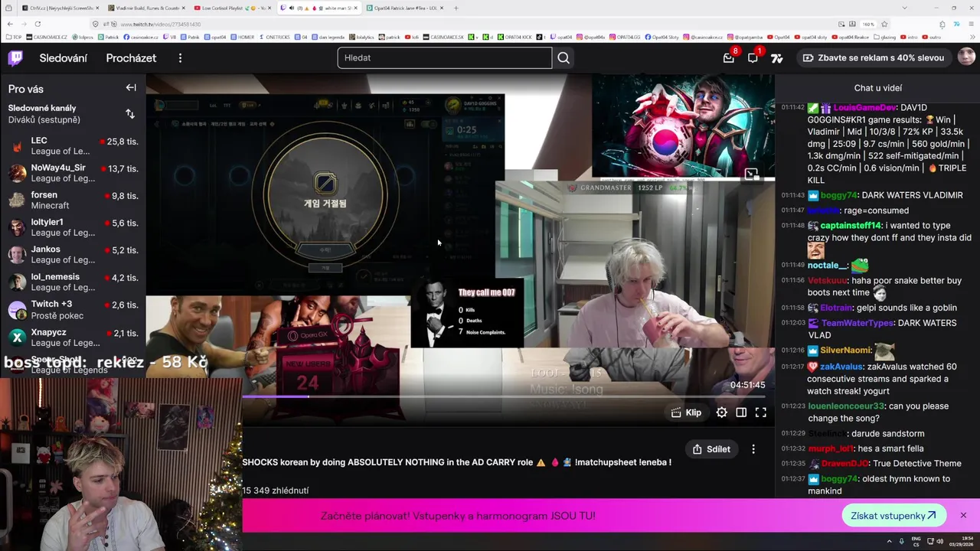Click Zbavte se reklam s 40% slevou
The image size is (980, 551).
coord(873,57)
